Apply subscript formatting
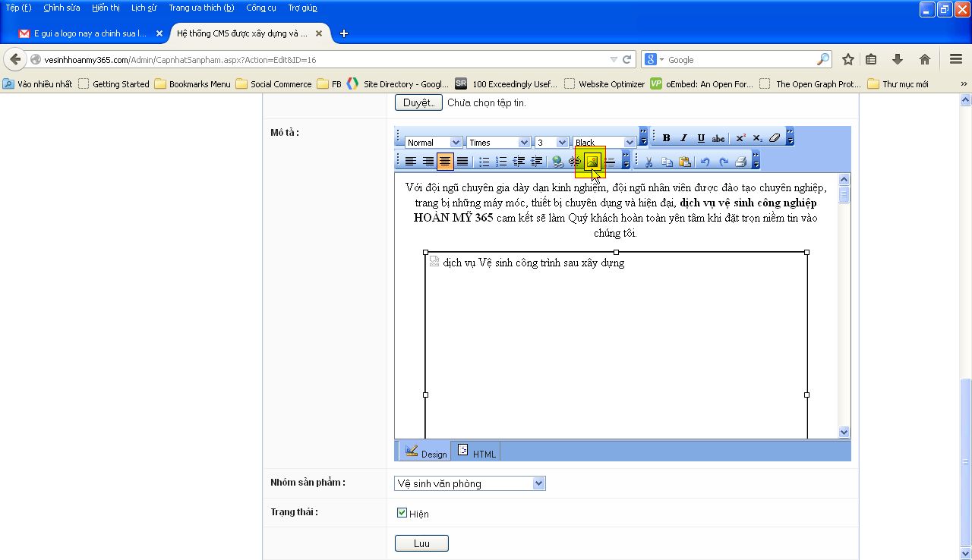The image size is (972, 560). click(757, 138)
